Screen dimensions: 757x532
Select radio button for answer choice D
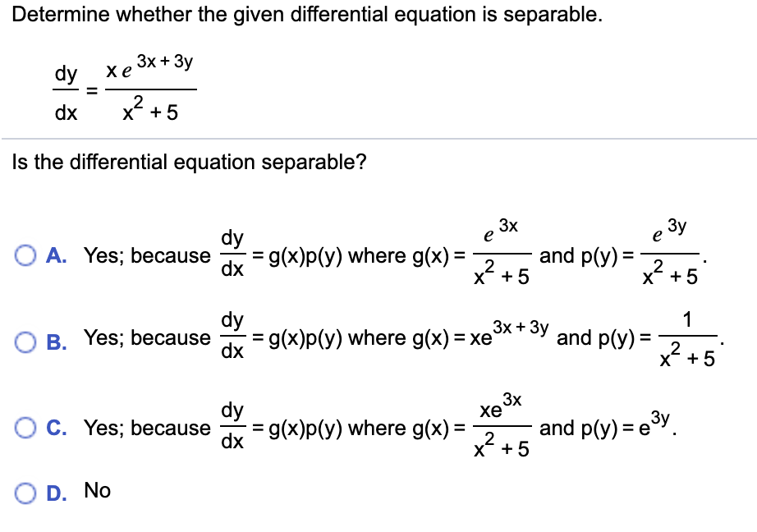[25, 493]
